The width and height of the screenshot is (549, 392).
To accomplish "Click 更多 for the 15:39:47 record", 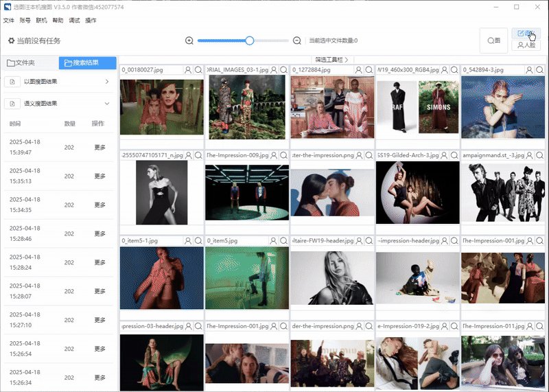I will click(x=100, y=147).
